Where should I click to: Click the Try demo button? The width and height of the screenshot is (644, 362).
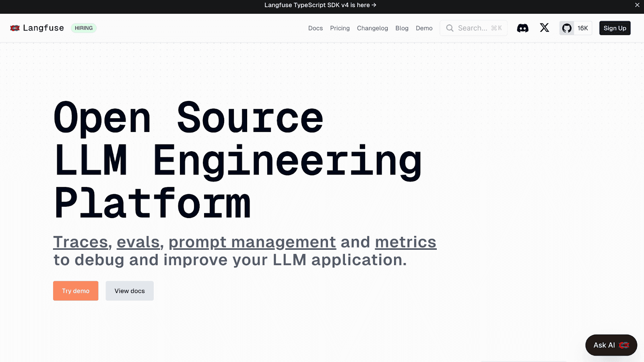(x=75, y=290)
